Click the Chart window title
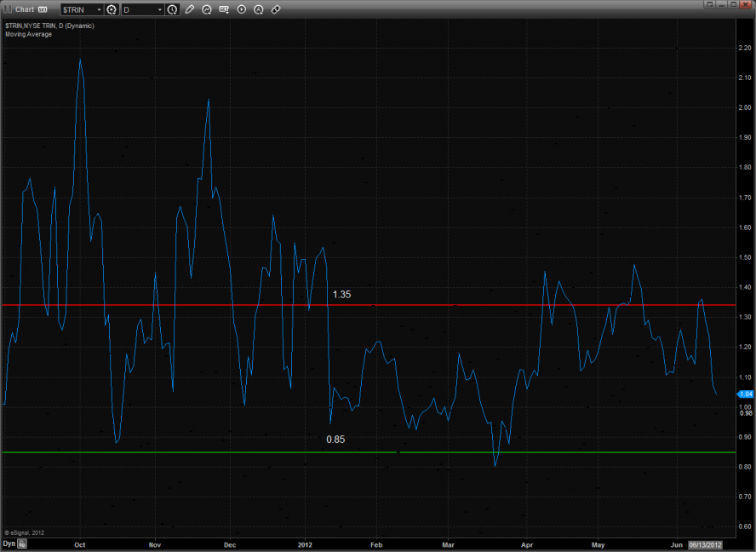756x552 pixels. pos(25,9)
